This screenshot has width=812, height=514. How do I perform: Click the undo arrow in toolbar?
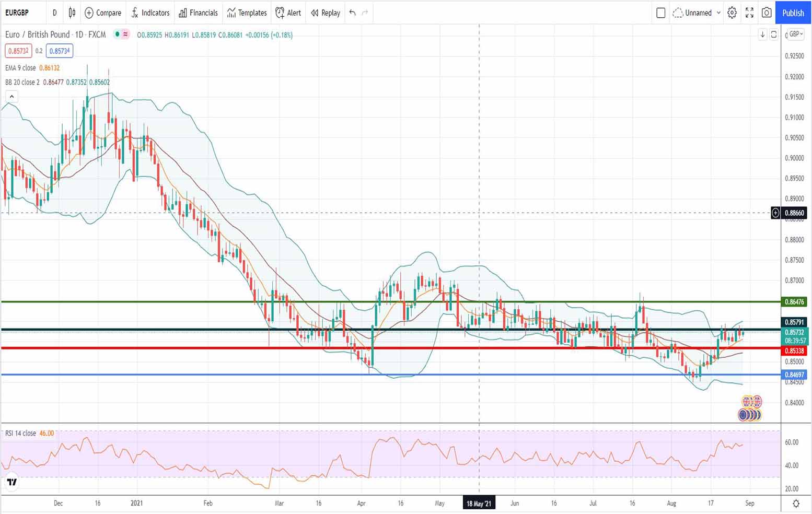pyautogui.click(x=353, y=13)
